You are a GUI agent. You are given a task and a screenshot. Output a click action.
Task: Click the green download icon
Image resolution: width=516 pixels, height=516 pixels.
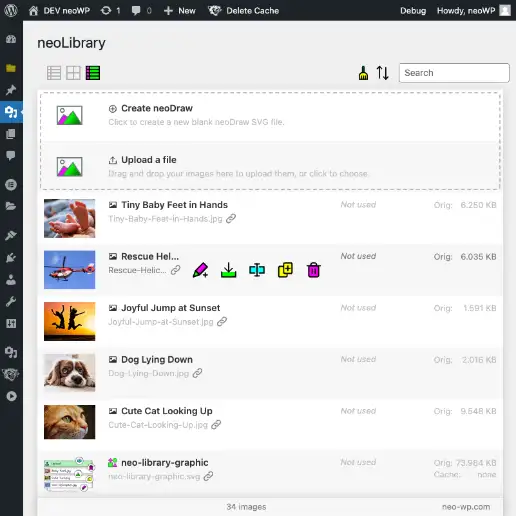point(229,270)
